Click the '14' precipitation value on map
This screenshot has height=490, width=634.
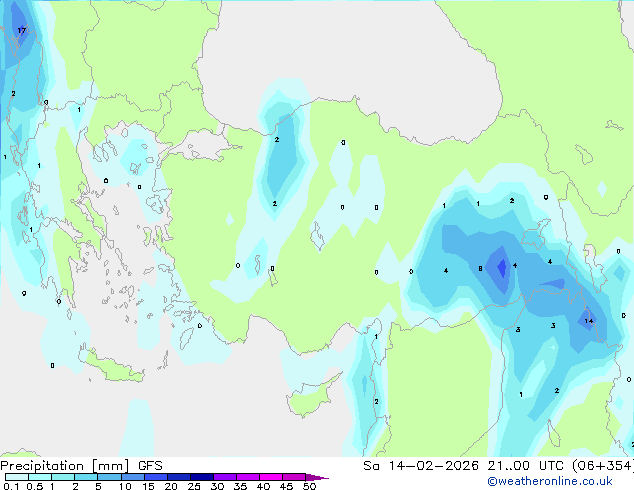click(589, 321)
